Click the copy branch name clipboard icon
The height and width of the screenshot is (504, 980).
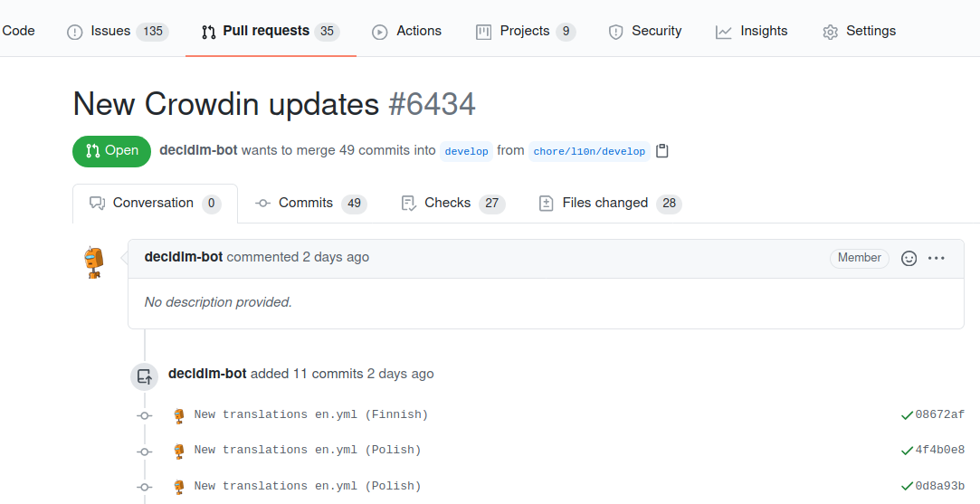[x=662, y=151]
